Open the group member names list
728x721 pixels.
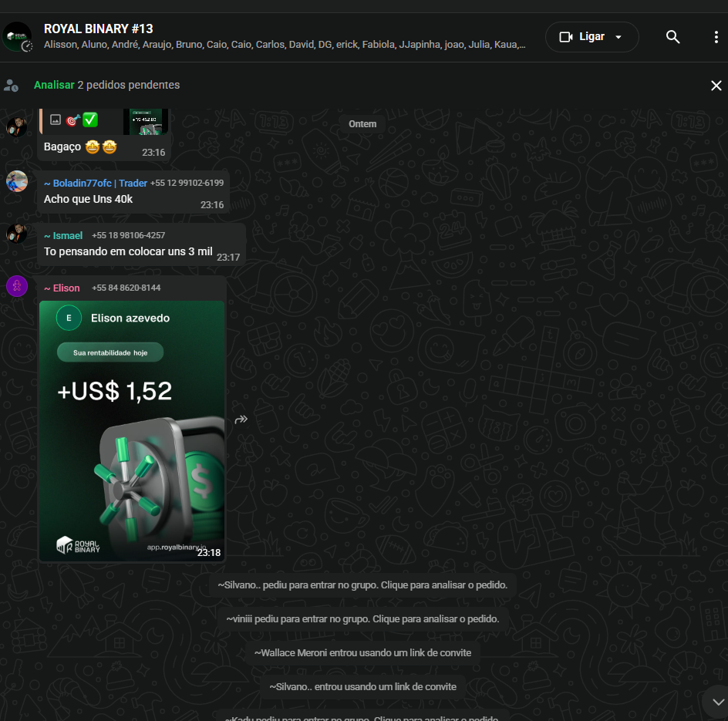click(x=285, y=45)
